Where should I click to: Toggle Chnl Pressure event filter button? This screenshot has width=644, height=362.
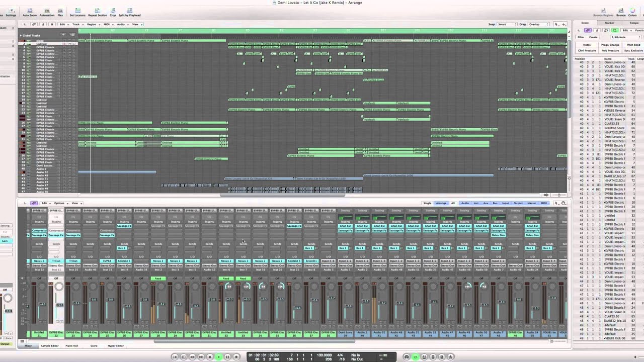point(587,50)
